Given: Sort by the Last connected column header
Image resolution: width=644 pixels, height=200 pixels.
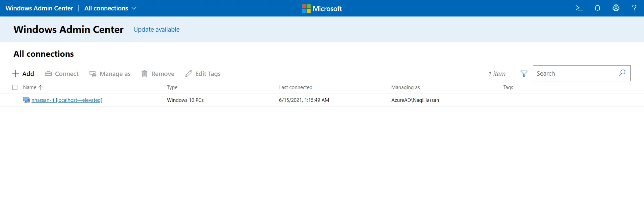Looking at the screenshot, I should [296, 87].
